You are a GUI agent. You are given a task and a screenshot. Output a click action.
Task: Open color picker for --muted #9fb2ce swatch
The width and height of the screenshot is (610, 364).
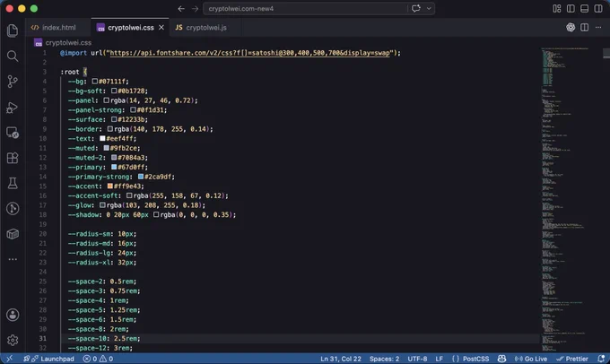[106, 148]
